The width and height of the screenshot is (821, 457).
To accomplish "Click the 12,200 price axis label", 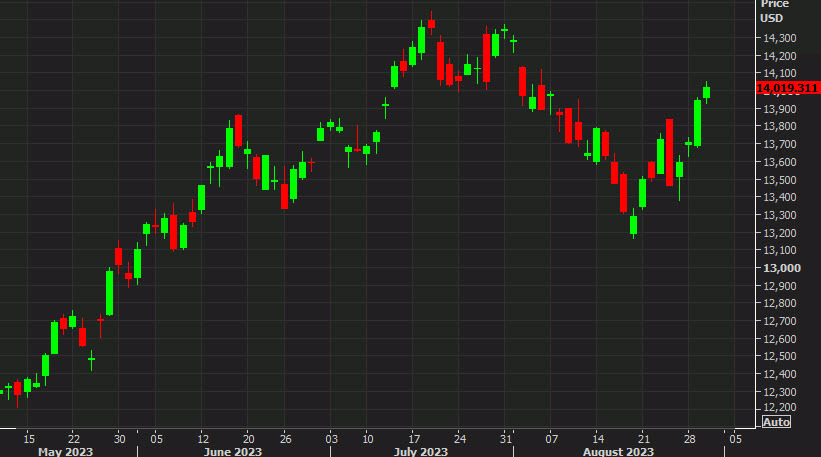I will coord(780,407).
